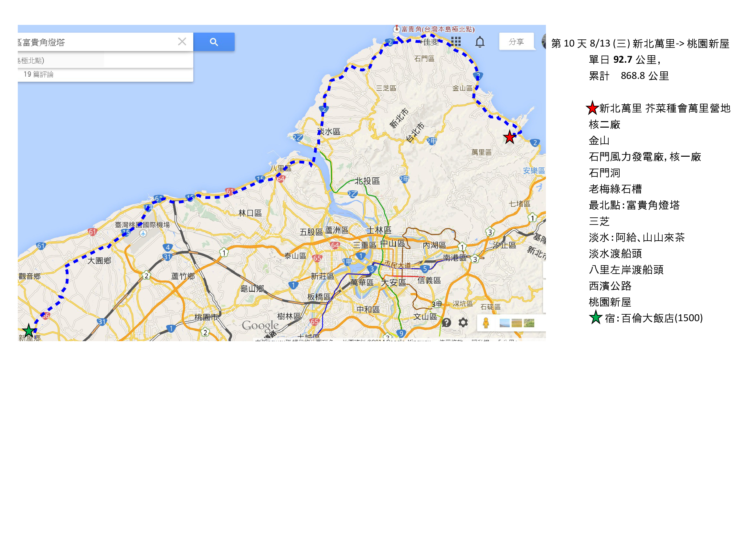Clear the search box with the X icon
Viewport: 756px width, 534px height.
pyautogui.click(x=182, y=42)
